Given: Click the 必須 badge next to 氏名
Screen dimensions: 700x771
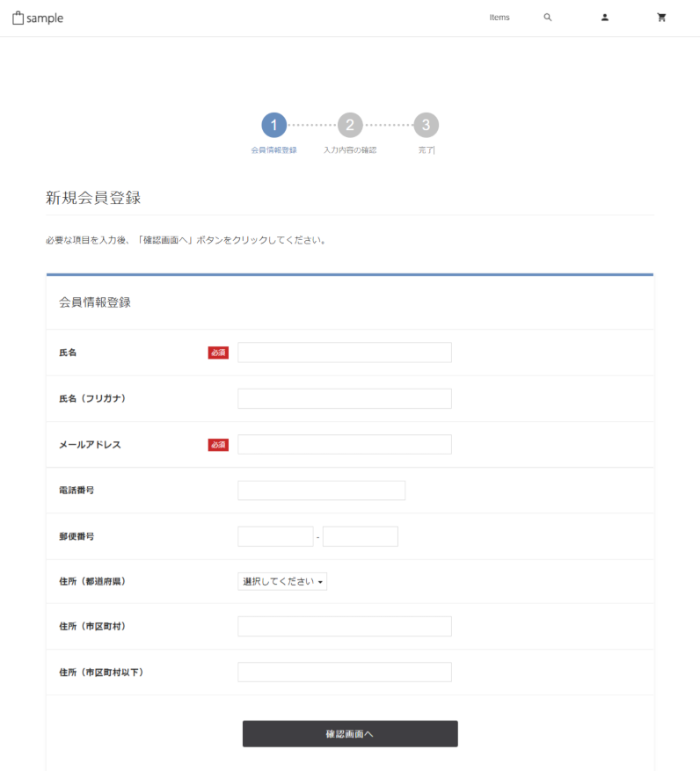Looking at the screenshot, I should point(218,353).
